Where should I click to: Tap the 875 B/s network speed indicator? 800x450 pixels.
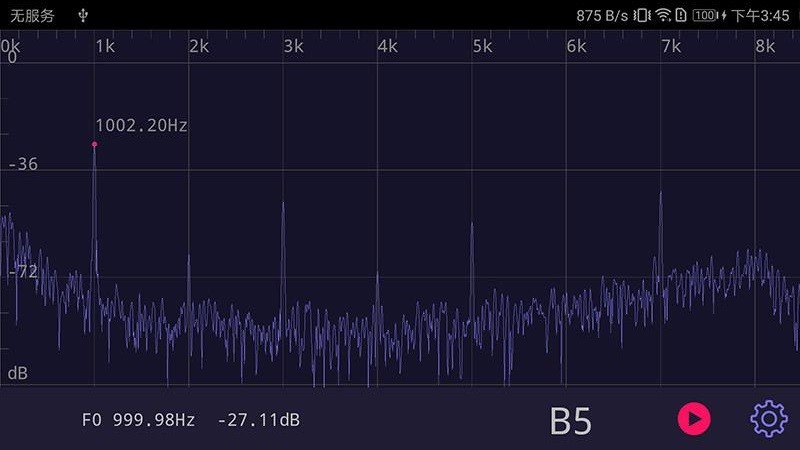click(602, 15)
